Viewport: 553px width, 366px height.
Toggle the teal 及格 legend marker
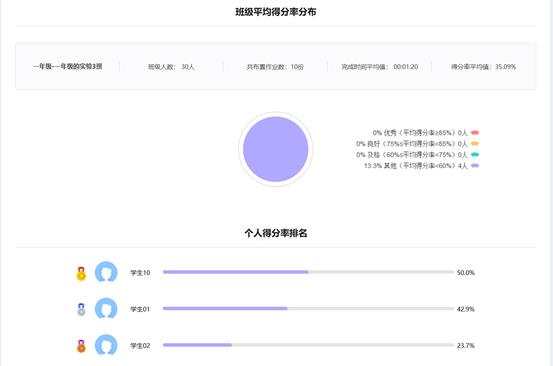tap(475, 154)
